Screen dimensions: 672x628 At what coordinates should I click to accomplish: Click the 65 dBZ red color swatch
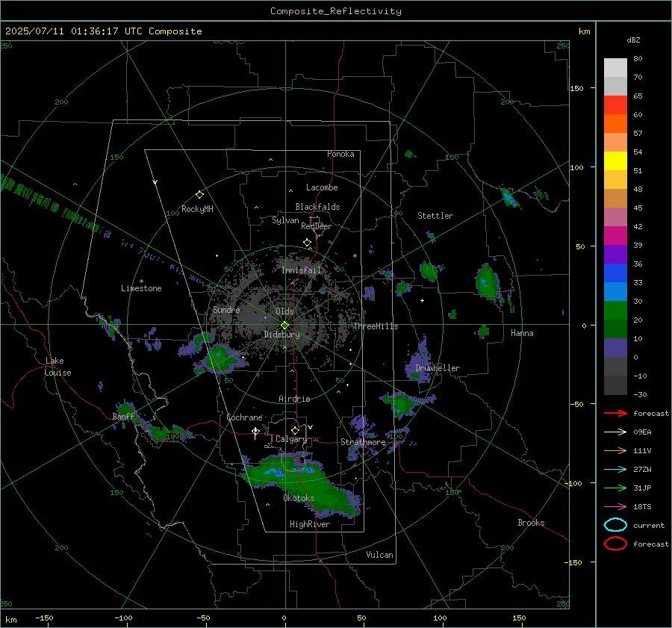click(615, 105)
